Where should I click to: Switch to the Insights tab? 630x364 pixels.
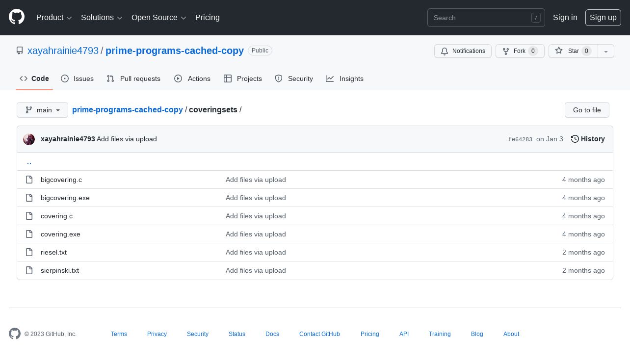click(345, 78)
